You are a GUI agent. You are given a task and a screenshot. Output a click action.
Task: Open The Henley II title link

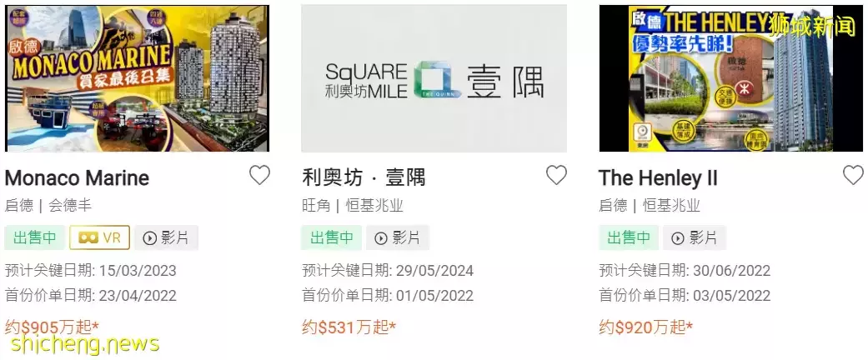point(658,178)
